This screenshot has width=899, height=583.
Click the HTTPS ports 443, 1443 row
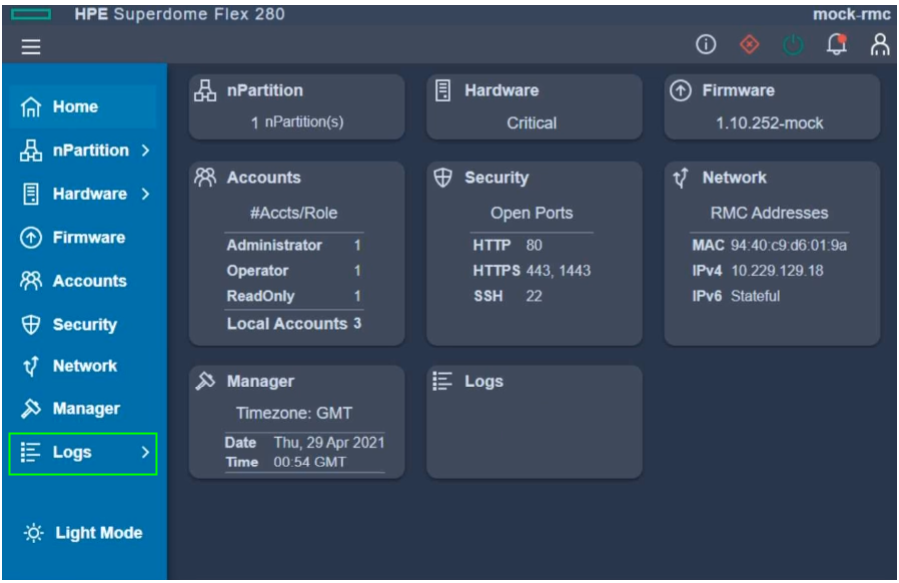(531, 271)
